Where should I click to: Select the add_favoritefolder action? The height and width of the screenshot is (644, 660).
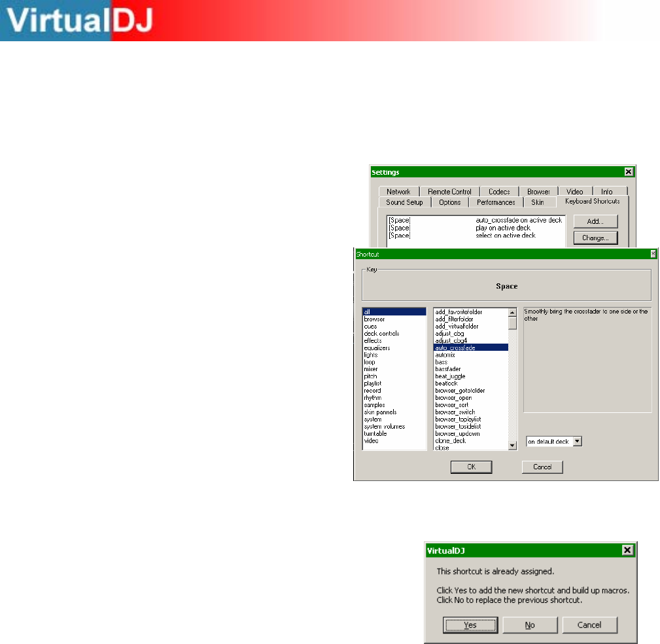pos(471,312)
